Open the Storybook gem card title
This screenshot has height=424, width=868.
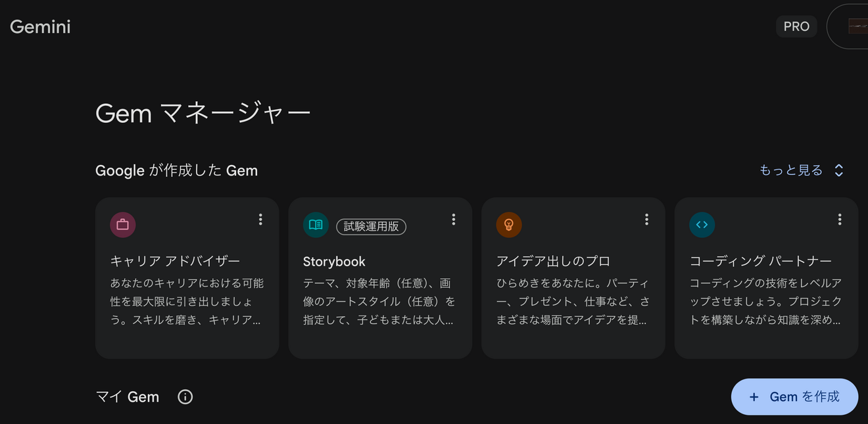coord(334,261)
